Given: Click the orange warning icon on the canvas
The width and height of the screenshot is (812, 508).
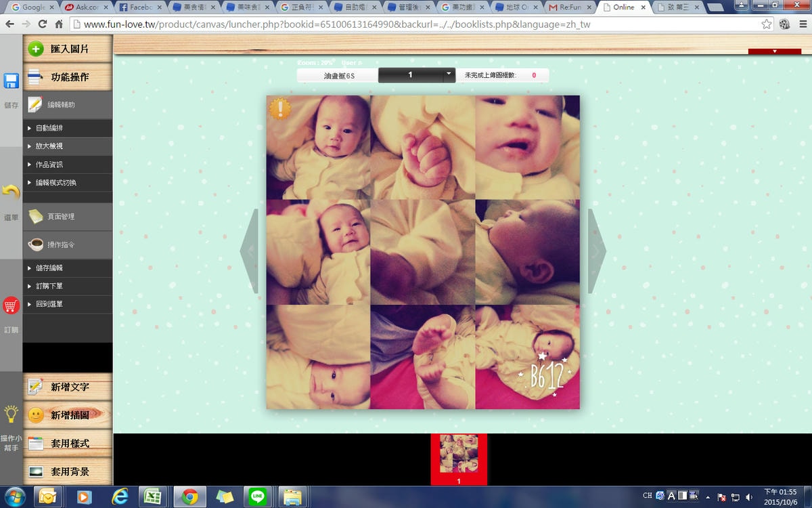Looking at the screenshot, I should point(279,108).
